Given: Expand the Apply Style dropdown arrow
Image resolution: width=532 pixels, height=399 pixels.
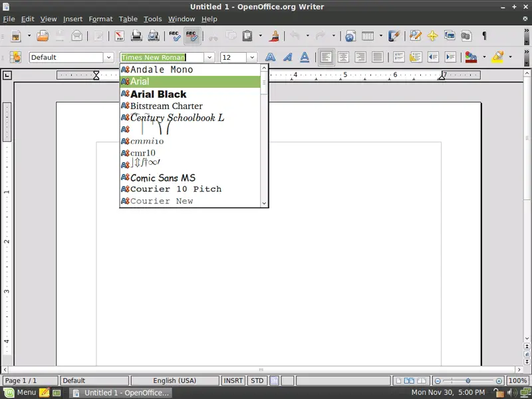Looking at the screenshot, I should (x=108, y=57).
